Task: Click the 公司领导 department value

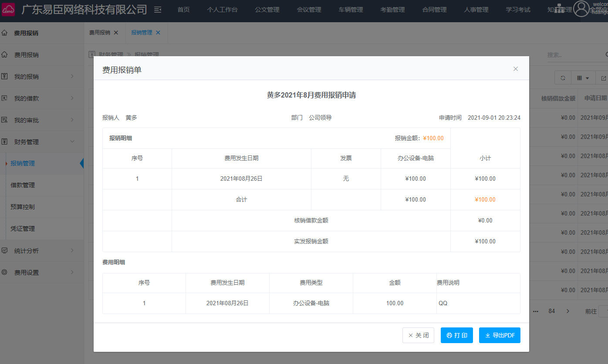Action: coord(320,118)
